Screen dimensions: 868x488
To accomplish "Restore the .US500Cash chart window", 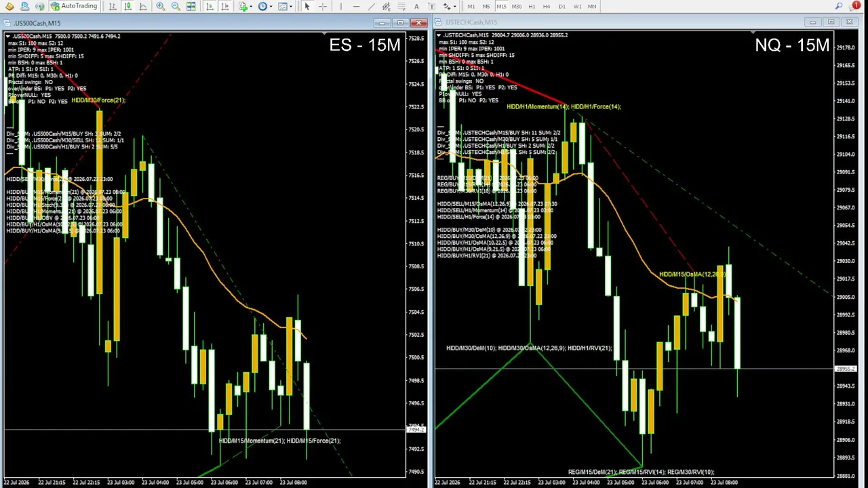I will coord(400,23).
